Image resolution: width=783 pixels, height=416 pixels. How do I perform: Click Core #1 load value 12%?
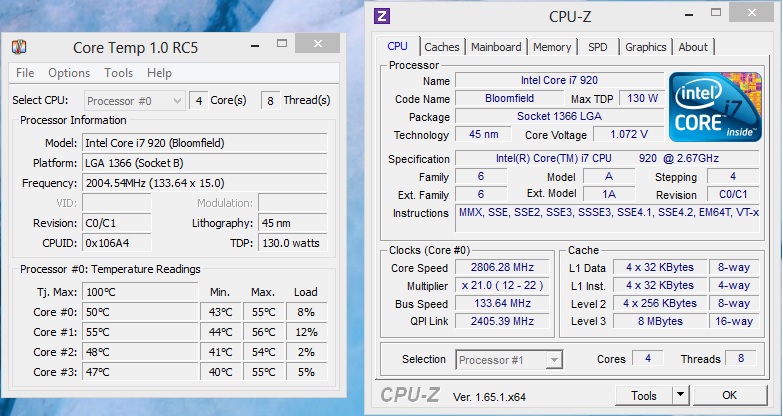[x=307, y=332]
